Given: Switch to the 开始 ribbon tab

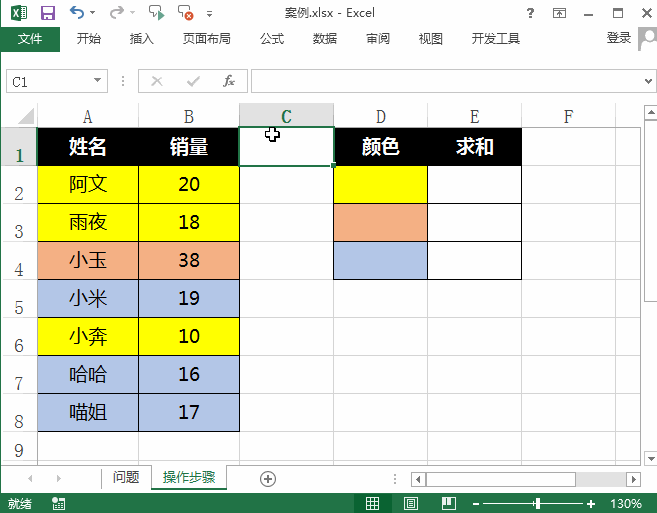Looking at the screenshot, I should (x=88, y=39).
